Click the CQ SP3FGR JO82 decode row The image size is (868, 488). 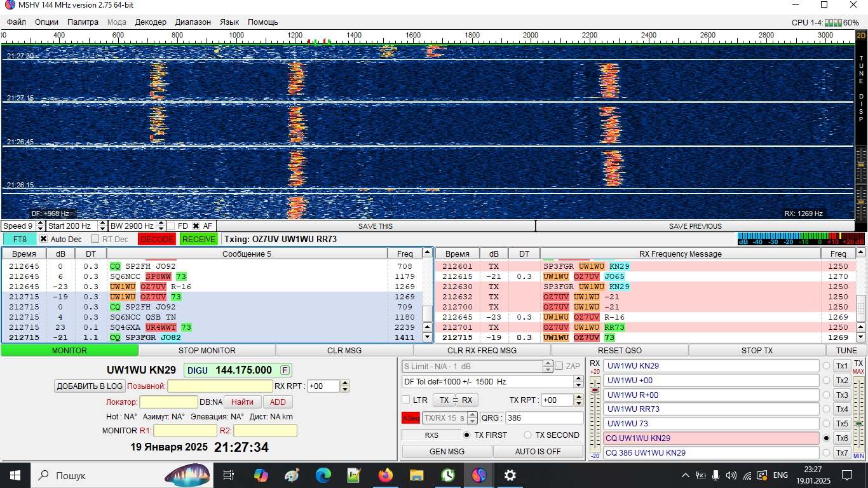point(213,337)
